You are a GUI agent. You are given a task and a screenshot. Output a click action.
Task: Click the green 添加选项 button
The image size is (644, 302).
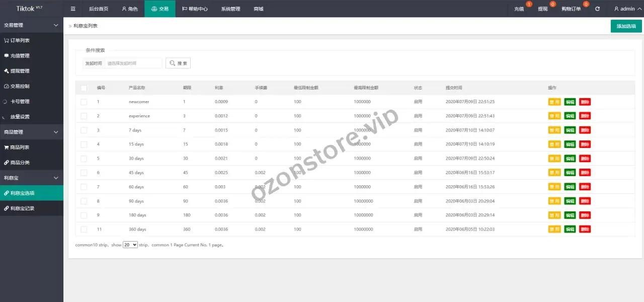click(x=626, y=26)
